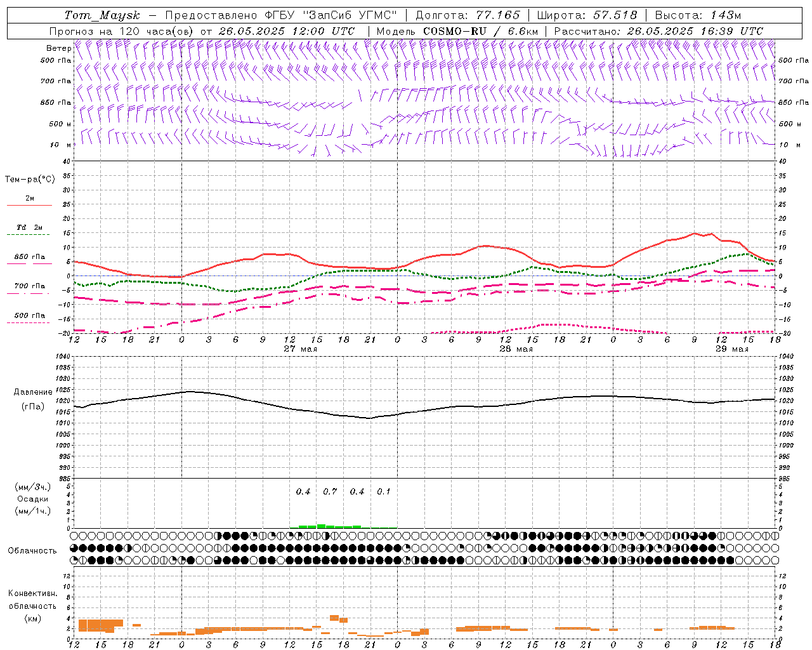Click the (мм/3ч.) precipitation unit label
Image resolution: width=812 pixels, height=650 pixels.
pos(33,487)
